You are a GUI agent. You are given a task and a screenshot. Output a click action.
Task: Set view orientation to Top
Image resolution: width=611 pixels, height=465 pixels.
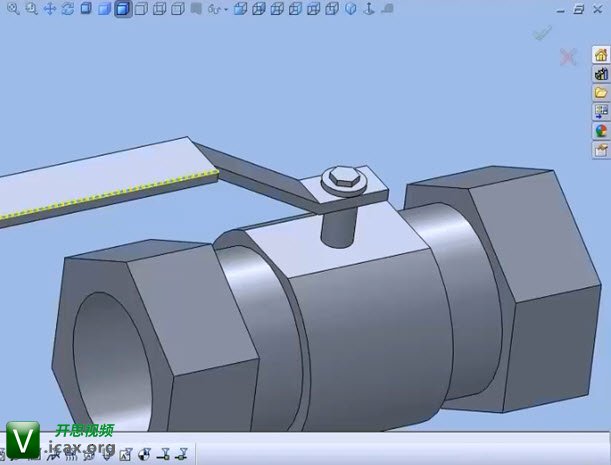click(314, 9)
